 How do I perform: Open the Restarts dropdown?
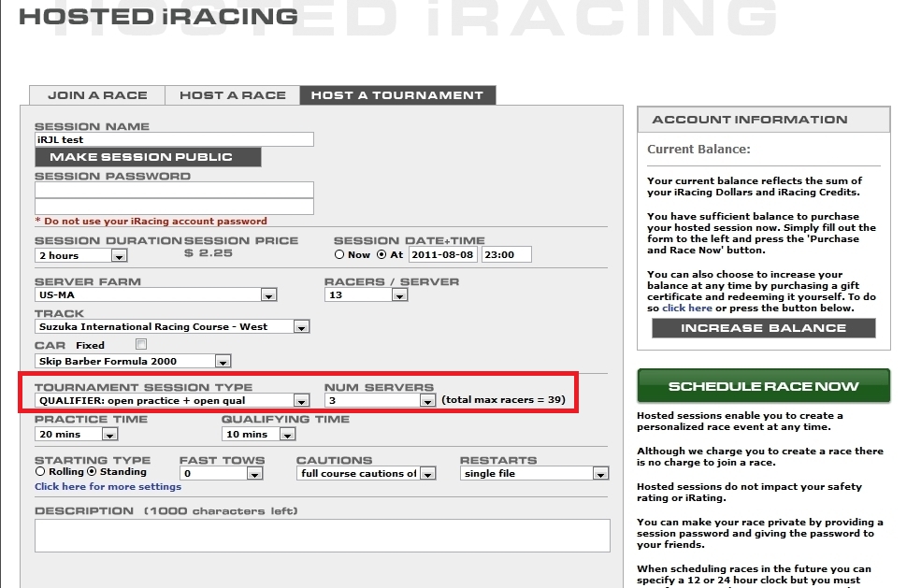coord(535,474)
